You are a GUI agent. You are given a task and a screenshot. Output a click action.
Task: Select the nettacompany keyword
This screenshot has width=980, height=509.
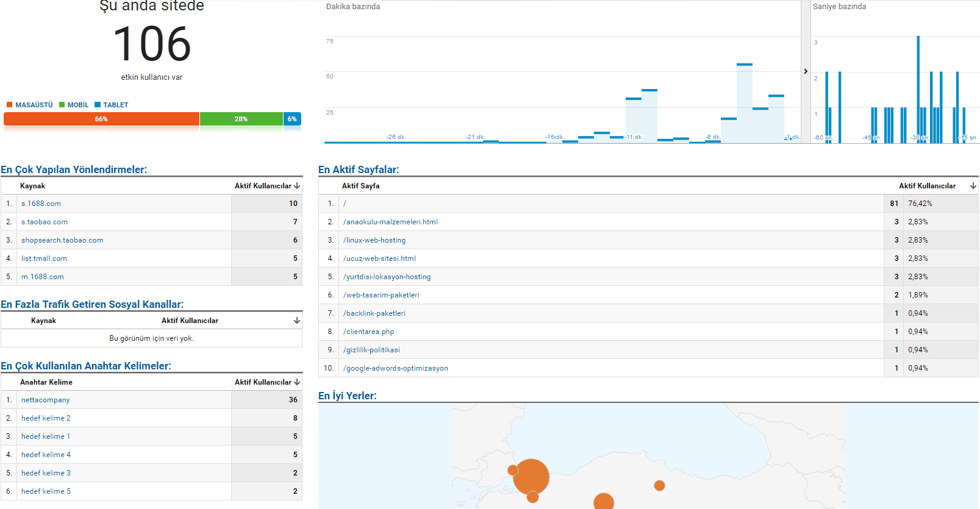click(46, 400)
